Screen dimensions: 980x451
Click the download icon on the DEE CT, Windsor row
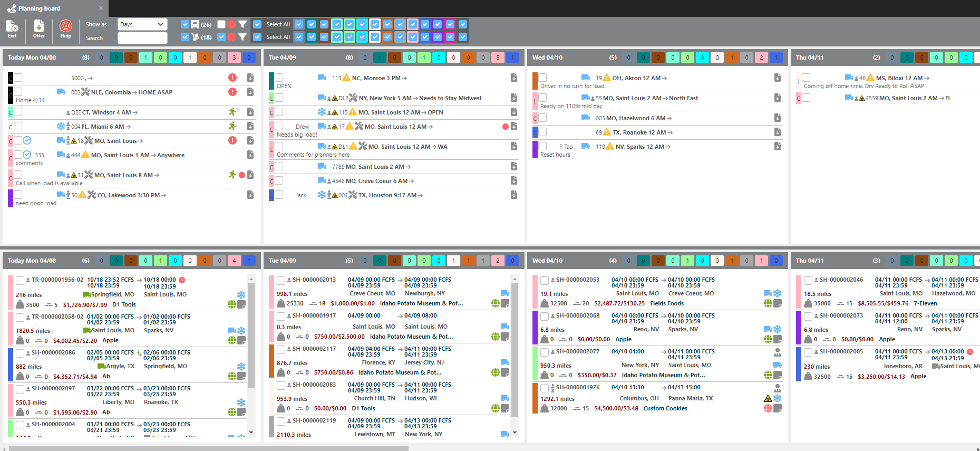pos(250,112)
